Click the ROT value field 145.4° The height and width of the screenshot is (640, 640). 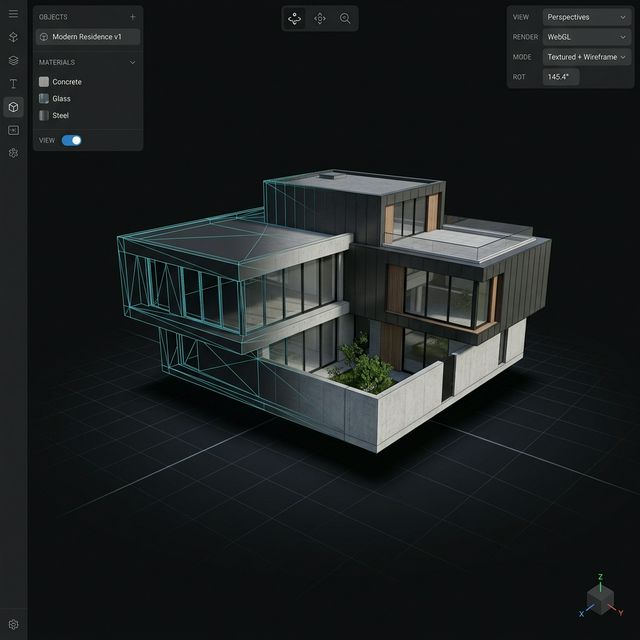(x=561, y=77)
